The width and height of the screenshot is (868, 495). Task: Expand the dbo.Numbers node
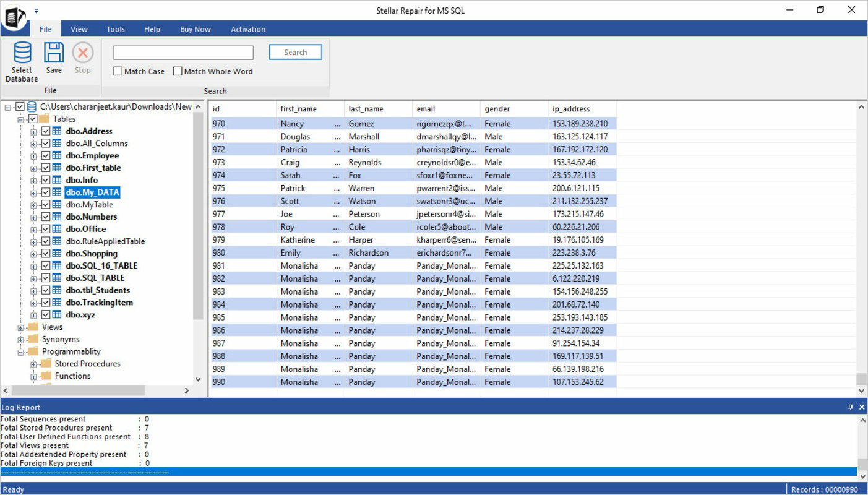(33, 218)
